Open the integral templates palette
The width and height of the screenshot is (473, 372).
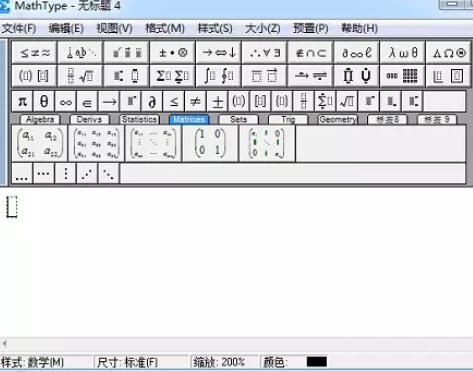click(x=218, y=76)
